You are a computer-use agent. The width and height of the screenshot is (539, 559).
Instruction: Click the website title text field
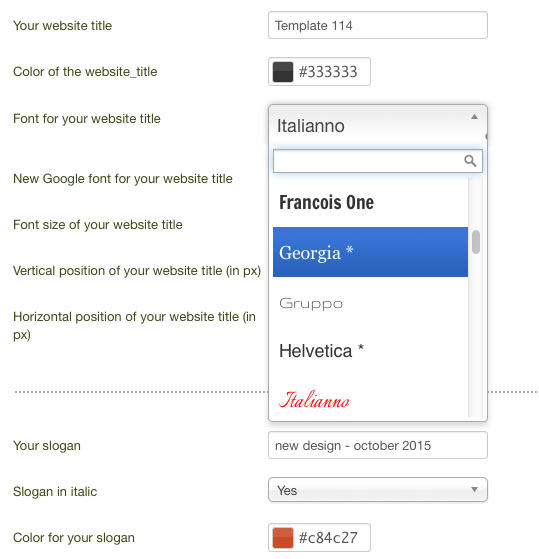pyautogui.click(x=378, y=25)
